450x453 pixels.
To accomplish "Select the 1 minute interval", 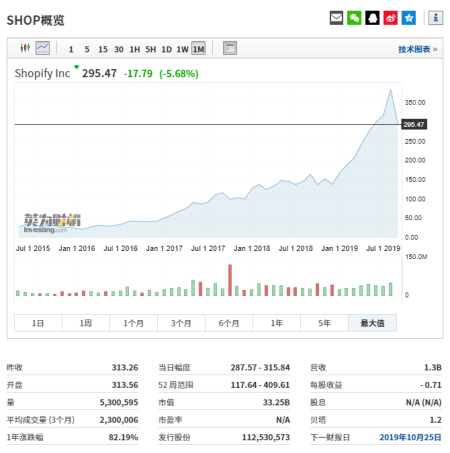I will pos(71,49).
